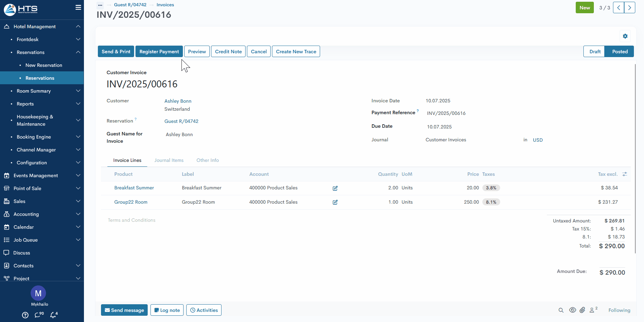Viewport: 644px width, 322px height.
Task: Open column options icon in table header
Action: (x=625, y=174)
